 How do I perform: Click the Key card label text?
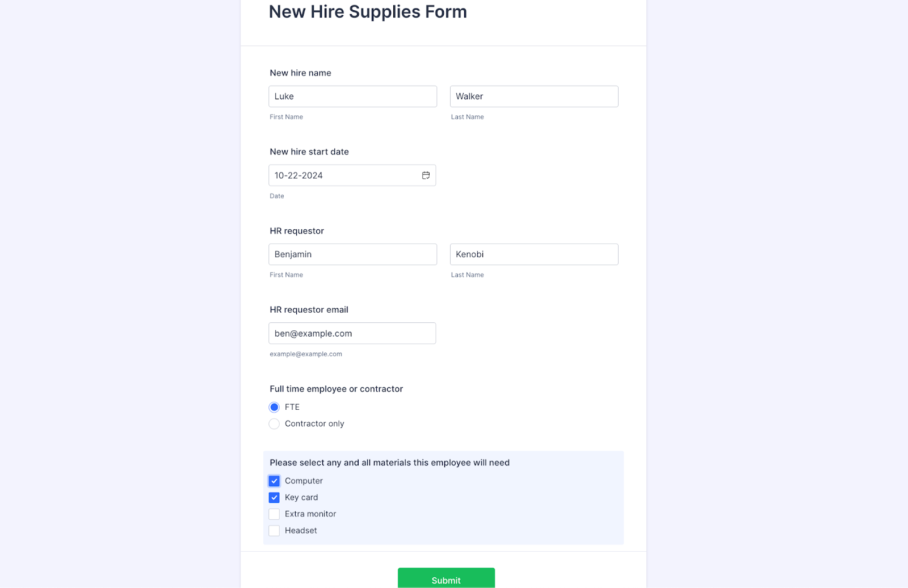click(301, 497)
